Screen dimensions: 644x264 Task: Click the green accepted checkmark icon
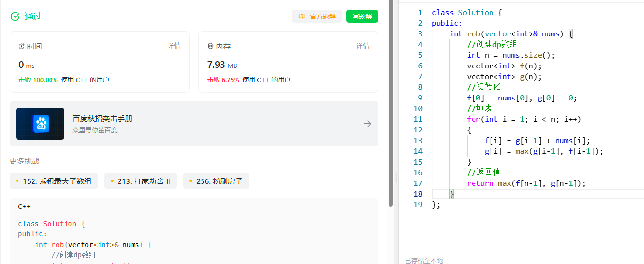coord(15,16)
